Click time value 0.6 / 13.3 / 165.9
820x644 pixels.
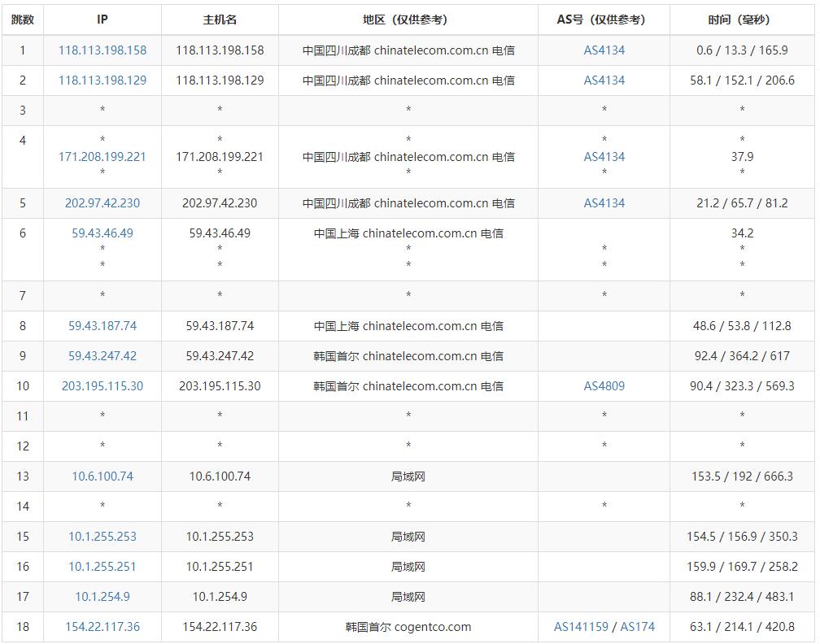click(x=742, y=50)
